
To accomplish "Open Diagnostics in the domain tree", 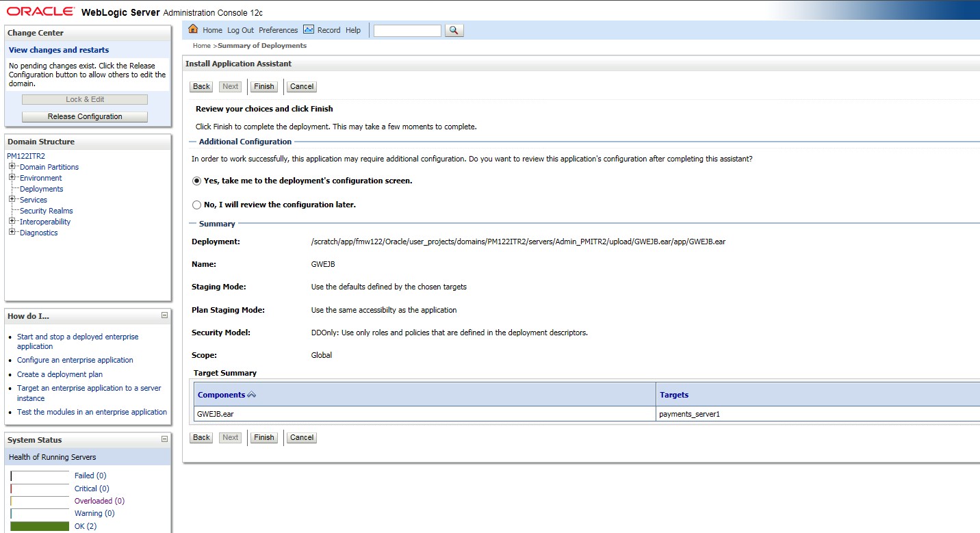I will pyautogui.click(x=39, y=233).
